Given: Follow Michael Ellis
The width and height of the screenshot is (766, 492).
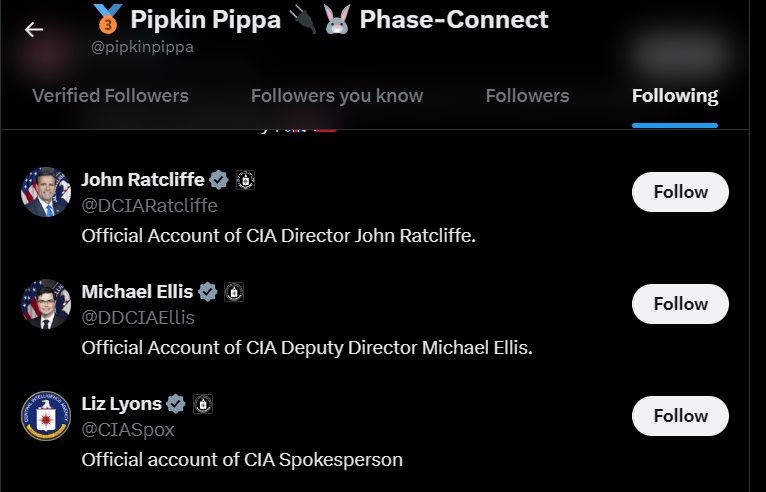Looking at the screenshot, I should pos(680,304).
